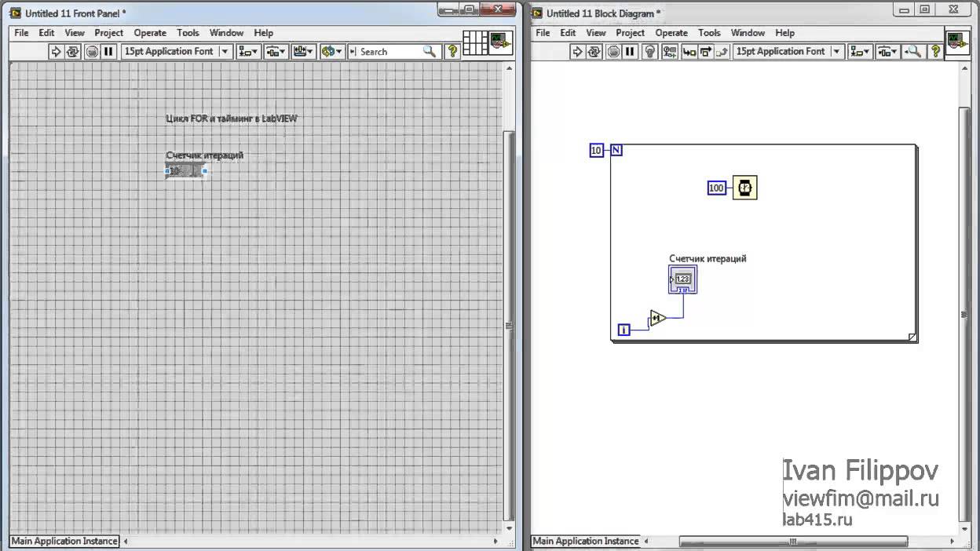Click the numeric indicator on Front Panel
Screen dimensions: 980x551
point(185,170)
